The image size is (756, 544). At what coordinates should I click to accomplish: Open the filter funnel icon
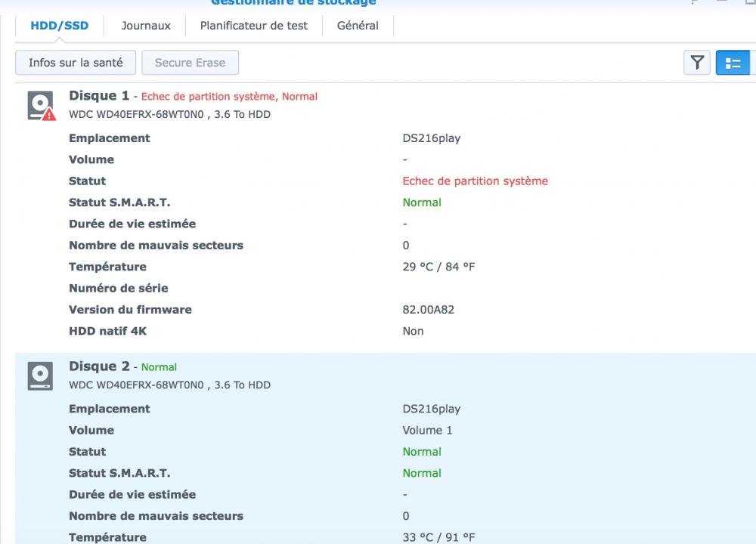point(697,63)
